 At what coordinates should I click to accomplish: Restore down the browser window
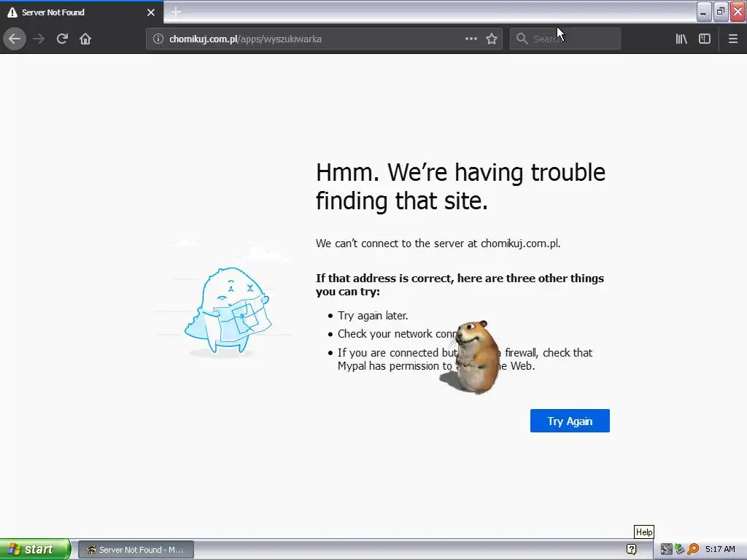(x=721, y=12)
